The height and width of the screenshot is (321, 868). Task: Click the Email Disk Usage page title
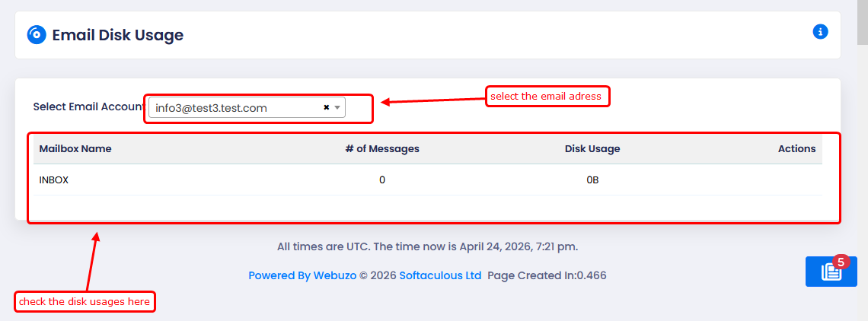pos(117,35)
